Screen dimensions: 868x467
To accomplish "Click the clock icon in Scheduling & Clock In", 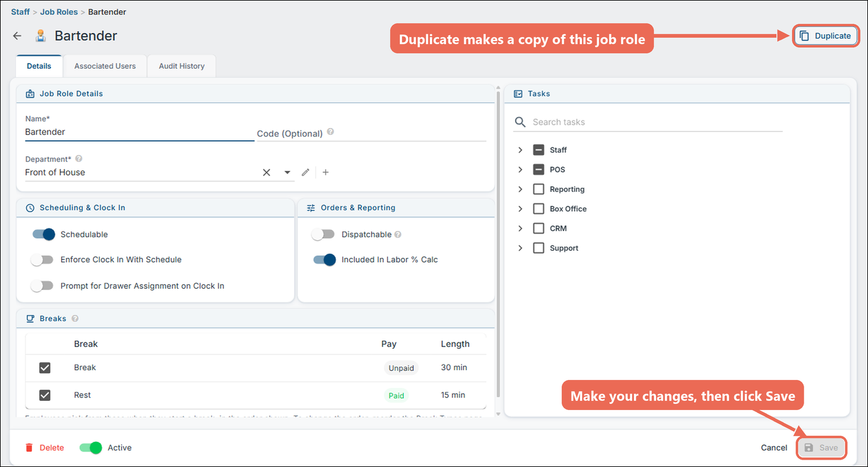I will [x=30, y=208].
